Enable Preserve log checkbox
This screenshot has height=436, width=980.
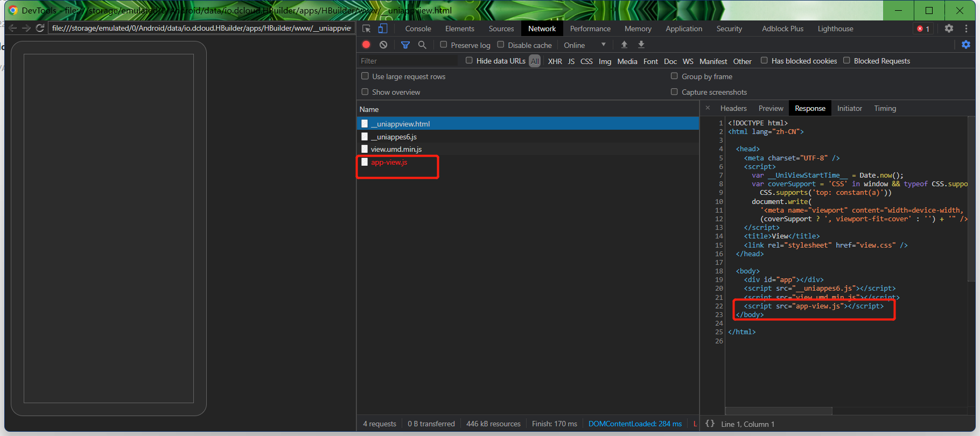point(444,45)
